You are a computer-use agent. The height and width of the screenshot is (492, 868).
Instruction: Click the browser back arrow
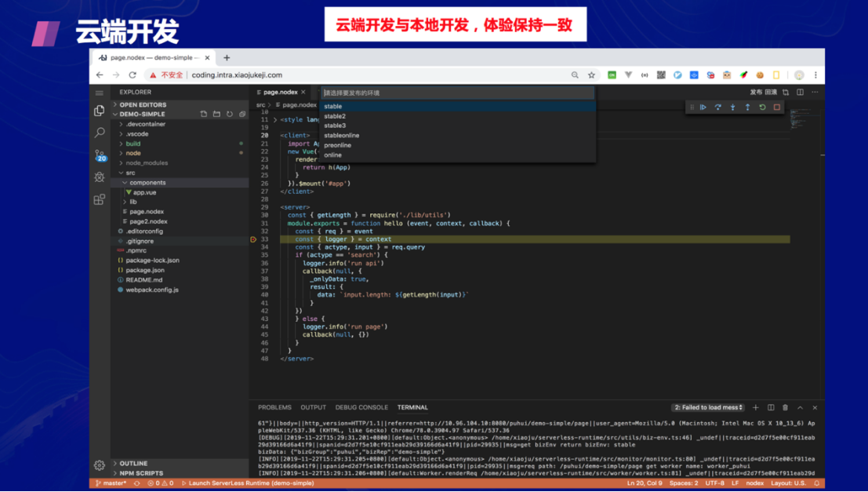(100, 75)
